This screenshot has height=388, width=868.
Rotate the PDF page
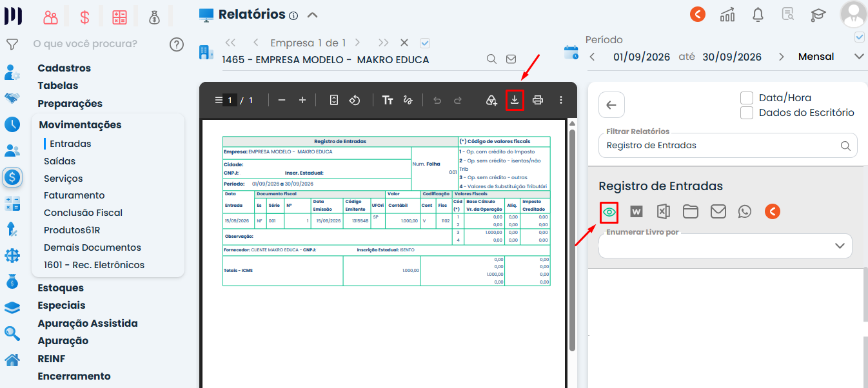click(x=355, y=100)
